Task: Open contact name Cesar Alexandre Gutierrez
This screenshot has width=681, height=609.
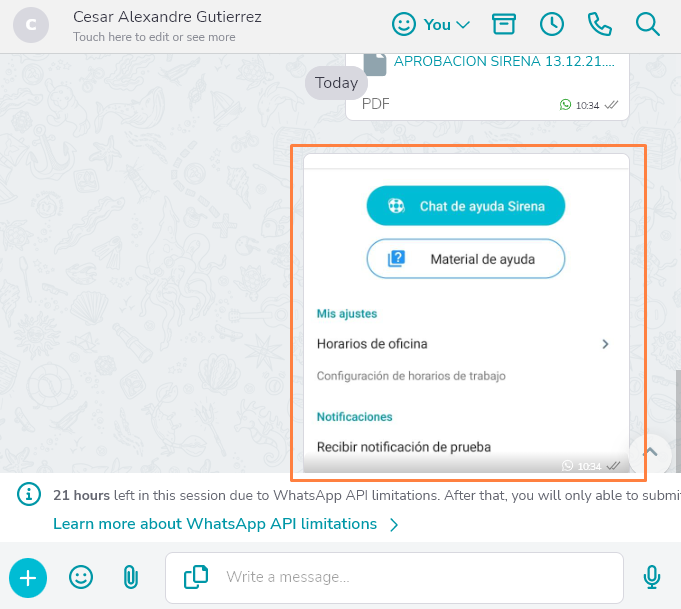Action: pyautogui.click(x=167, y=17)
